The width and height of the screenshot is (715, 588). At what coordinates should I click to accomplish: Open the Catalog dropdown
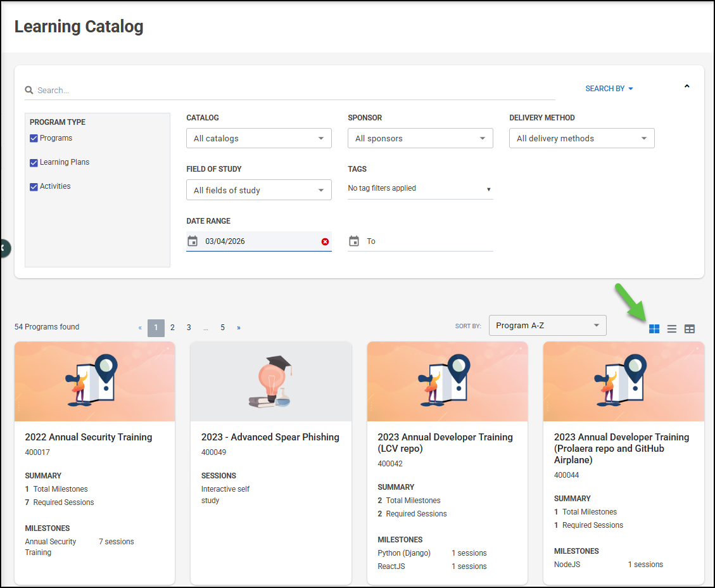click(x=258, y=139)
